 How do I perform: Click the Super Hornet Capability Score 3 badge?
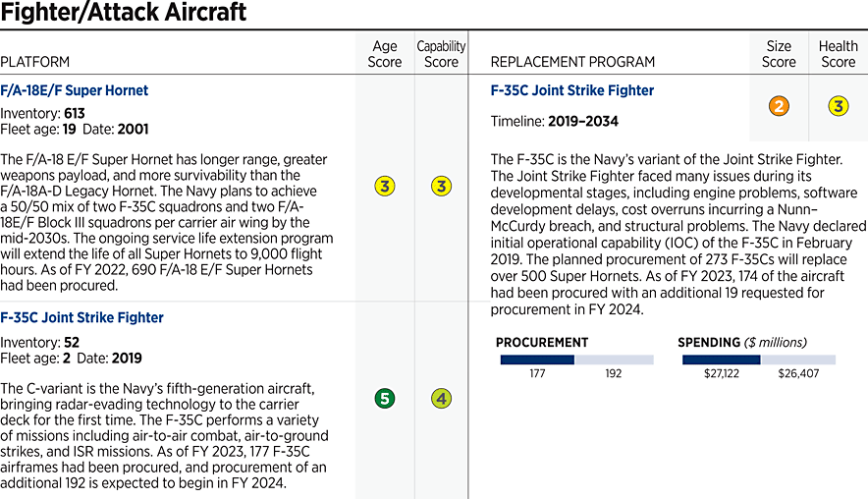tap(442, 186)
